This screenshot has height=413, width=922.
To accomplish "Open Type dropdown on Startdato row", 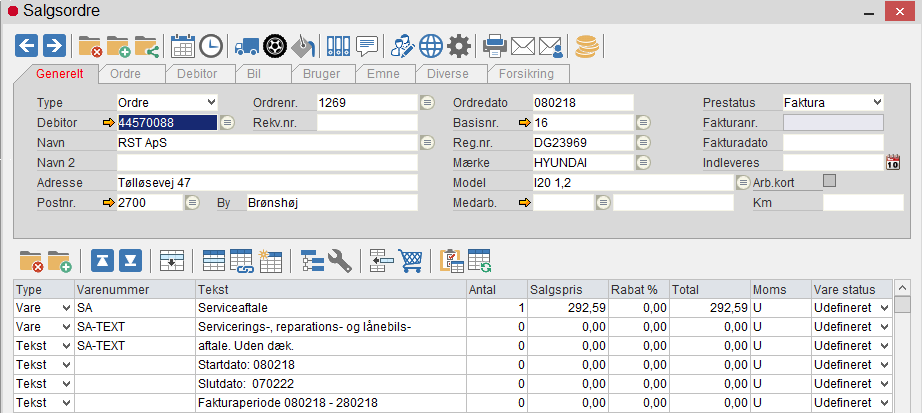I will pyautogui.click(x=66, y=365).
